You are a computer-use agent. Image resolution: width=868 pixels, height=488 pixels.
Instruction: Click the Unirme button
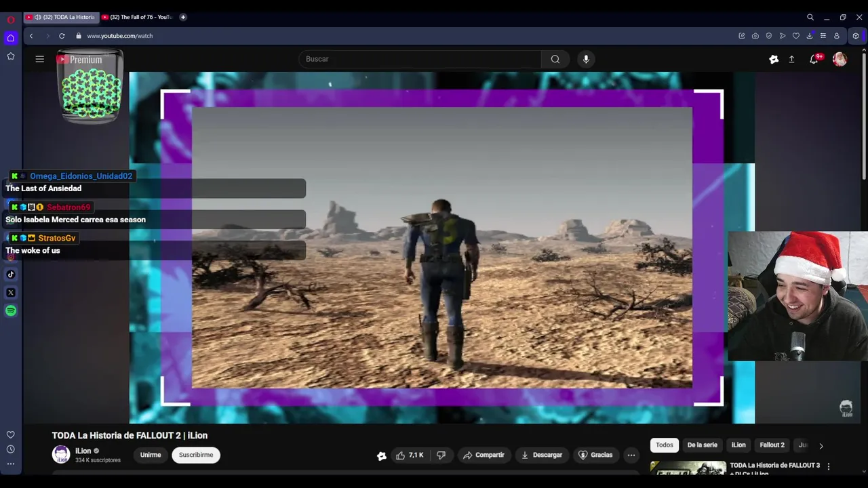tap(151, 455)
